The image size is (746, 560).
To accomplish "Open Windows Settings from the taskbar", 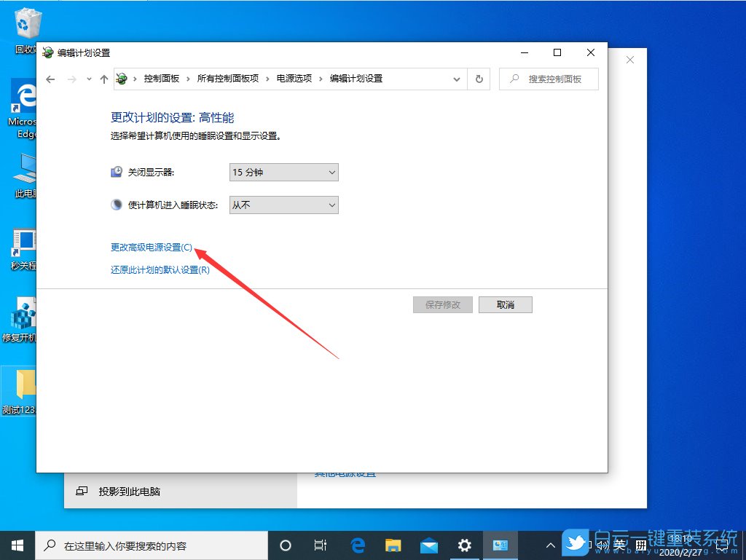I will (x=465, y=545).
